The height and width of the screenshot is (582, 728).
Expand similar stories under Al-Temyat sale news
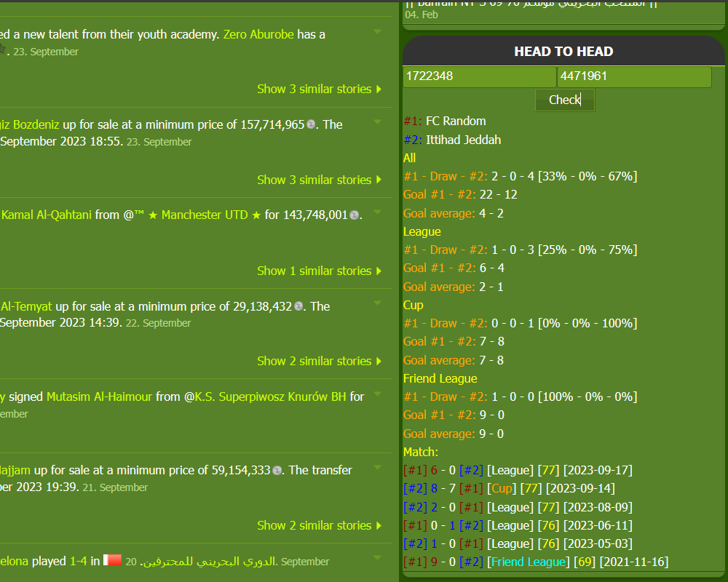coord(319,361)
